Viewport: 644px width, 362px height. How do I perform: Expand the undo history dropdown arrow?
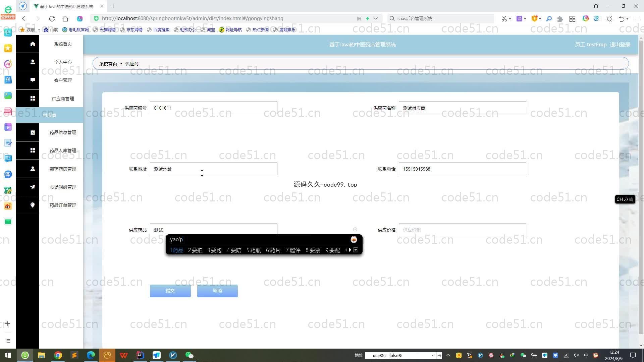tap(628, 19)
